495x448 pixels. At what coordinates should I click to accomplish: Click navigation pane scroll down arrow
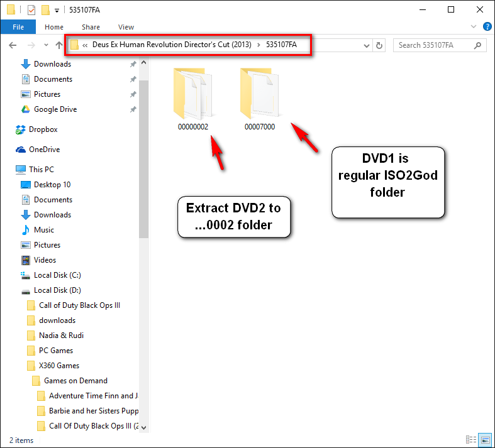tap(143, 428)
